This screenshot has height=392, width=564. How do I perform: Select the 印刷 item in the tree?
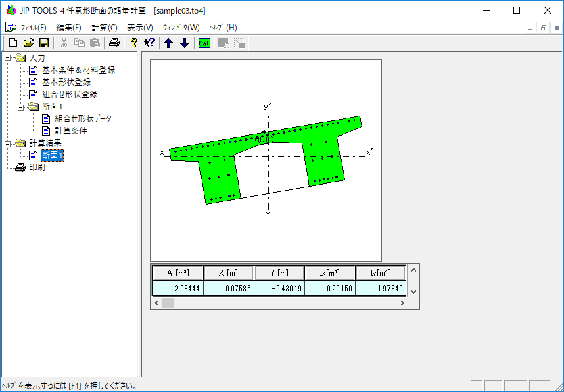[37, 168]
